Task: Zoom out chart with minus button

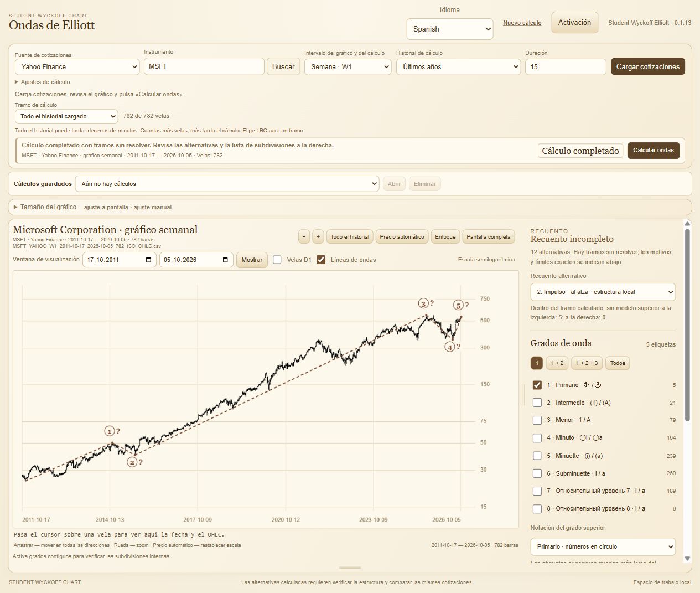Action: click(x=304, y=237)
